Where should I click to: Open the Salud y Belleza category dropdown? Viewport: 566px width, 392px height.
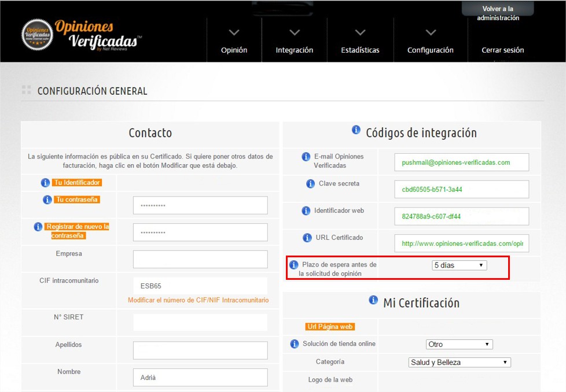(460, 362)
